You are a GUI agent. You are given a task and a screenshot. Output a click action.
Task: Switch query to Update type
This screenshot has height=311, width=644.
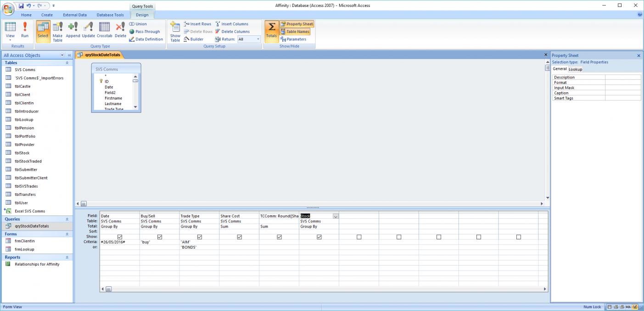[x=89, y=30]
